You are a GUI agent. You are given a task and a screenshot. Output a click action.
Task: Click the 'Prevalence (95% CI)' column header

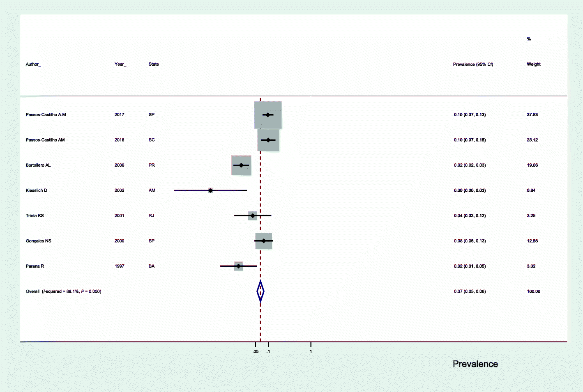click(x=473, y=64)
